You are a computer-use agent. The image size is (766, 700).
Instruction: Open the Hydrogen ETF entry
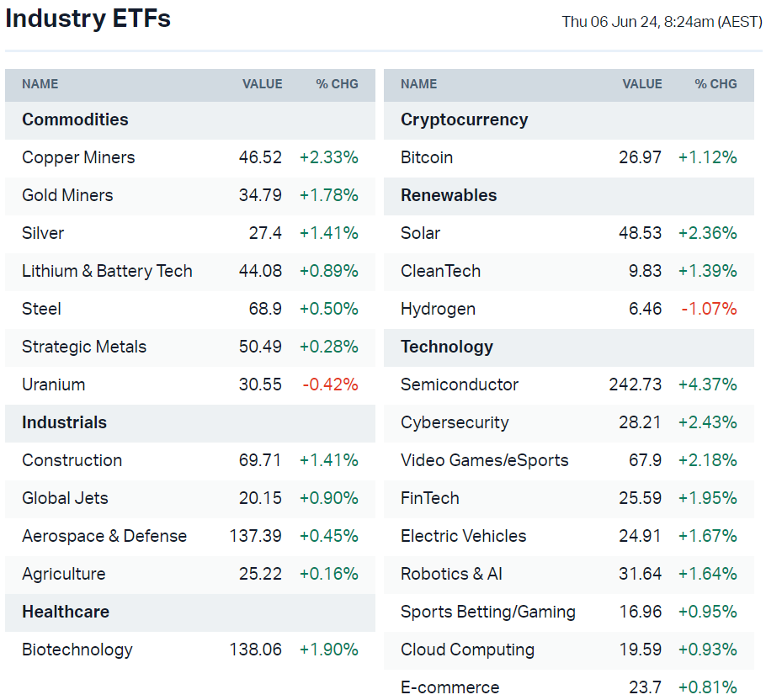click(438, 309)
